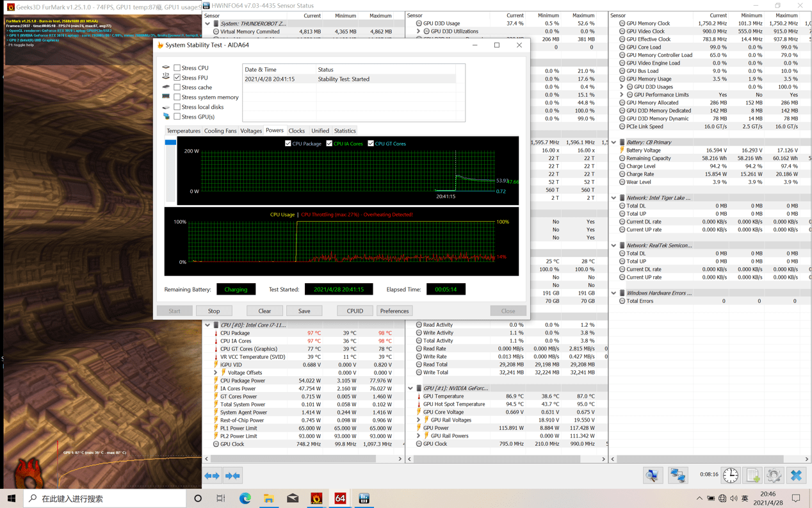812x508 pixels.
Task: Click the Save button in AIDA64
Action: click(x=304, y=311)
